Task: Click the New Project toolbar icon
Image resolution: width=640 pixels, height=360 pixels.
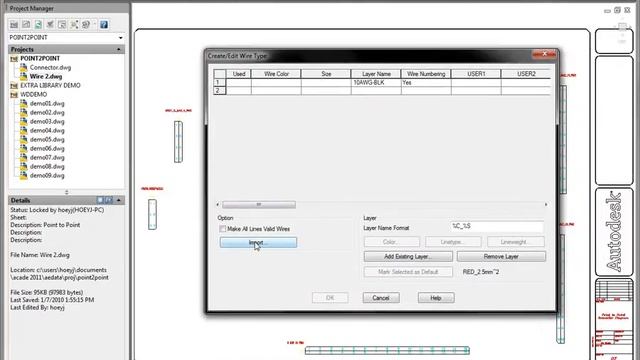Action: click(x=26, y=24)
